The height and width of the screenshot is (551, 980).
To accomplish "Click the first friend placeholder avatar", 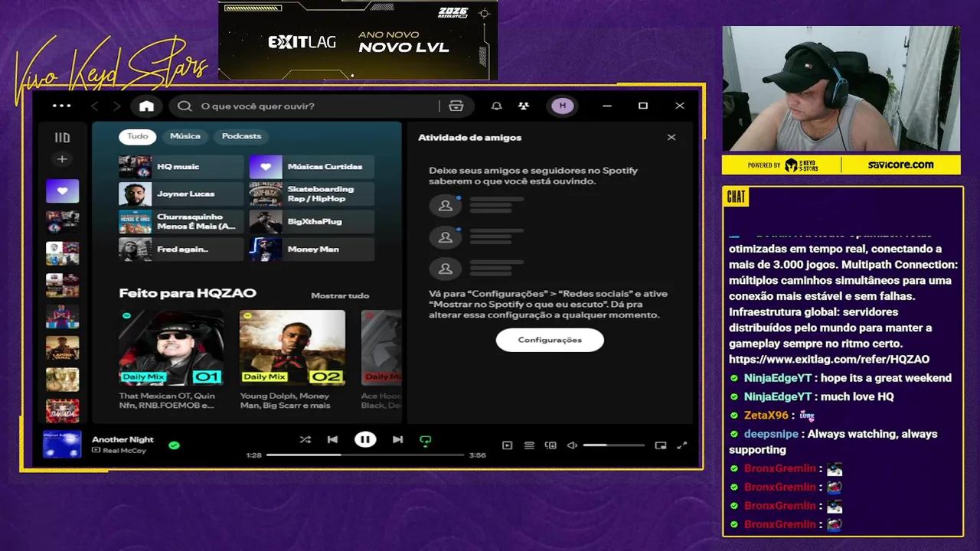I will point(445,205).
